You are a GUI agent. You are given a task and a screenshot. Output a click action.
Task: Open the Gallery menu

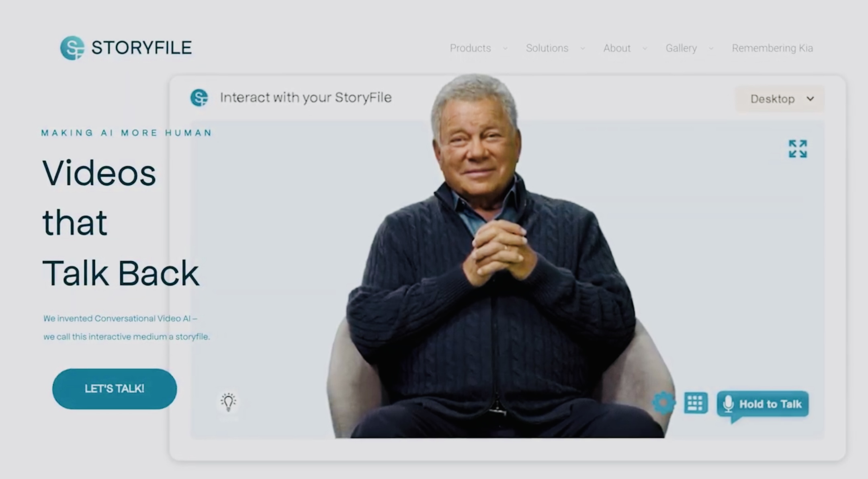pyautogui.click(x=681, y=48)
